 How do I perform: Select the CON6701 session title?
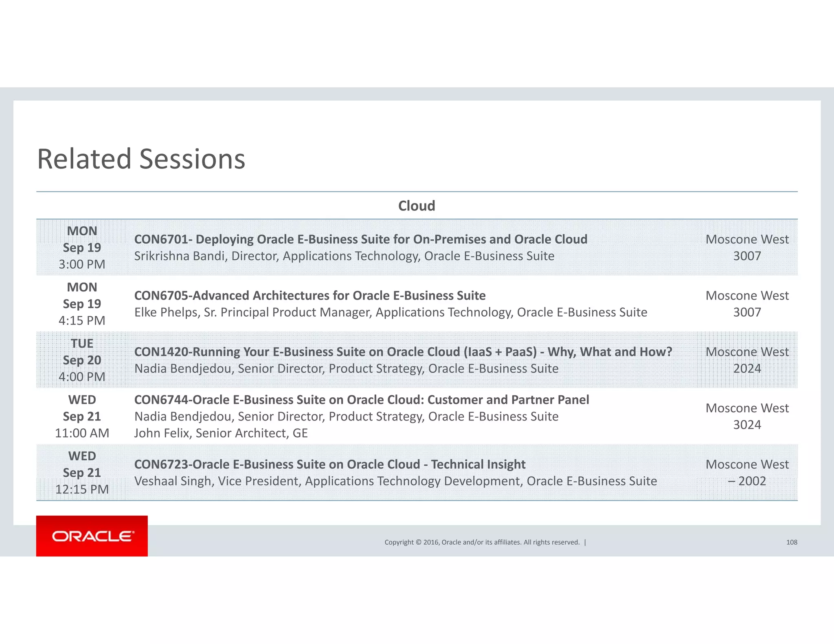[x=361, y=239]
